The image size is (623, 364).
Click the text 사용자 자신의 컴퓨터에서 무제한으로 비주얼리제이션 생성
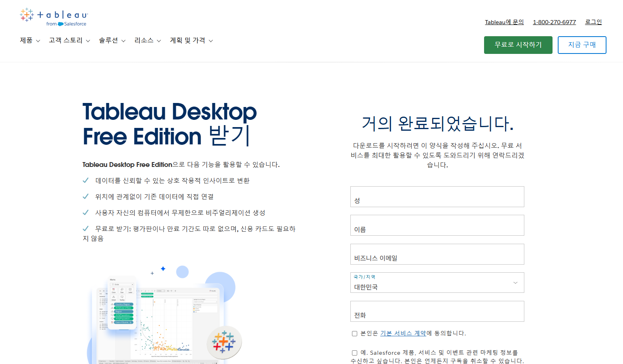pos(180,213)
